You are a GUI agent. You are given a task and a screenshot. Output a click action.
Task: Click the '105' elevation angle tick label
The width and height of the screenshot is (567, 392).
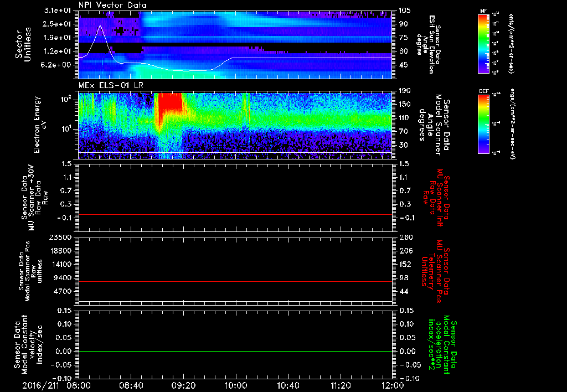point(405,11)
